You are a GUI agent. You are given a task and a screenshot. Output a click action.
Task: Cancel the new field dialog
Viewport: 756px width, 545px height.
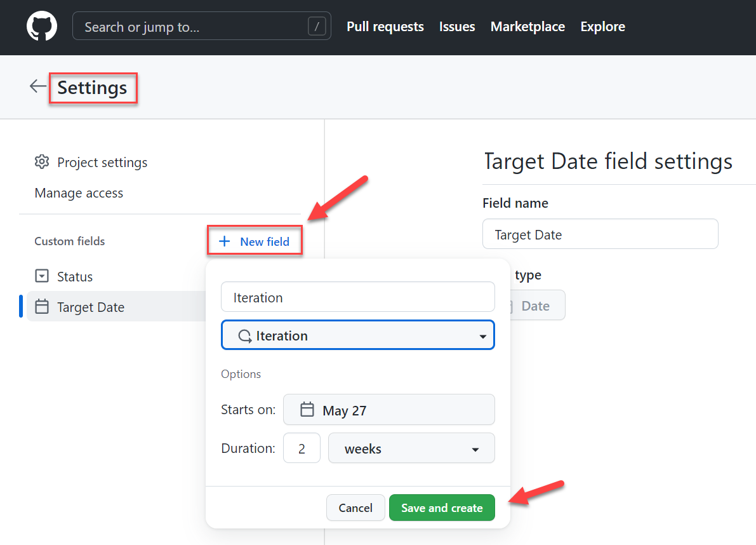point(355,508)
